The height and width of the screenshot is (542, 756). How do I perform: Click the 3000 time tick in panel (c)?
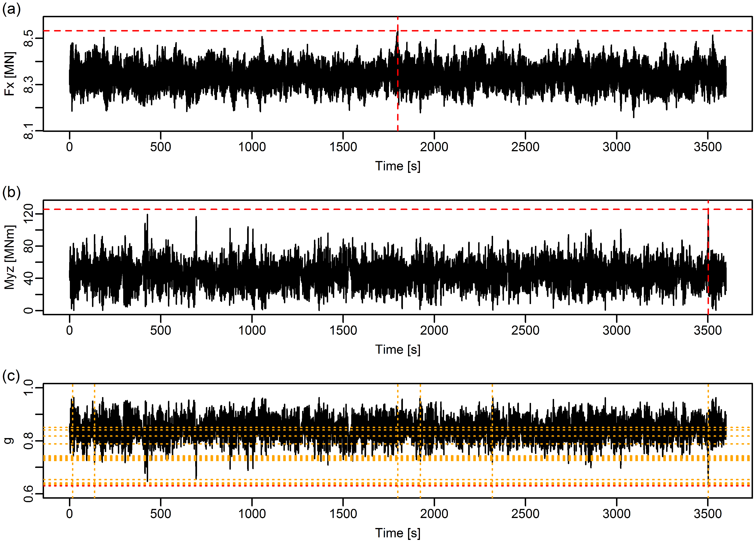(x=616, y=514)
